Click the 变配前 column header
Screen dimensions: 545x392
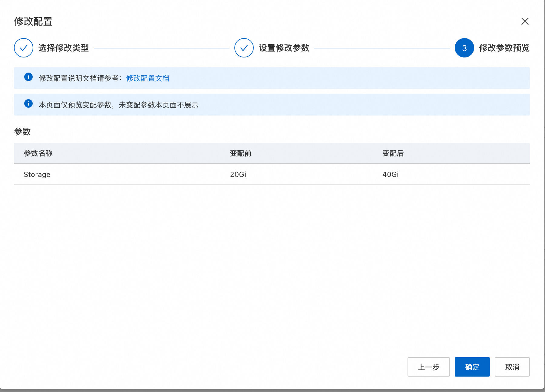click(241, 153)
